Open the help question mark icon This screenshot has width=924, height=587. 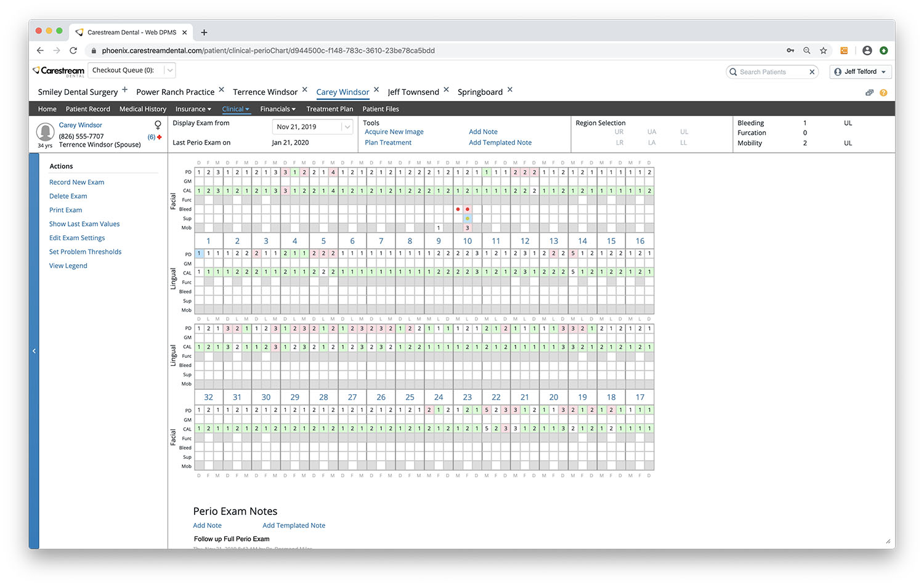[883, 92]
